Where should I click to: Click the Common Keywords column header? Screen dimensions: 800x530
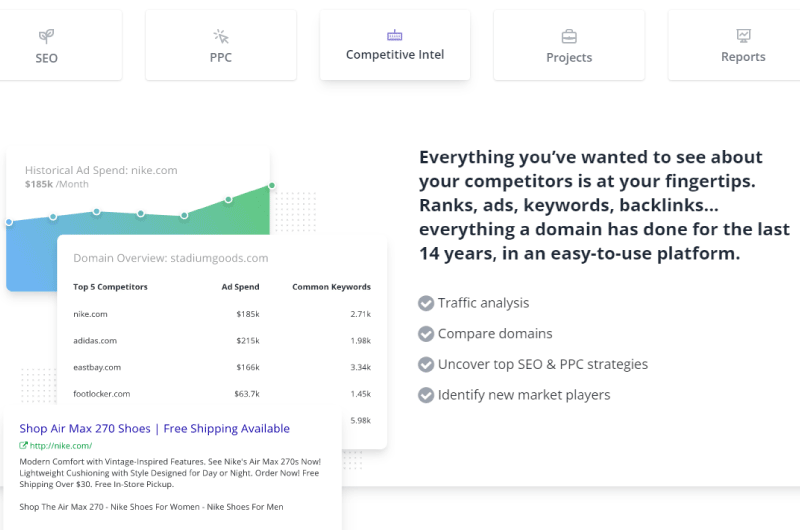point(332,287)
